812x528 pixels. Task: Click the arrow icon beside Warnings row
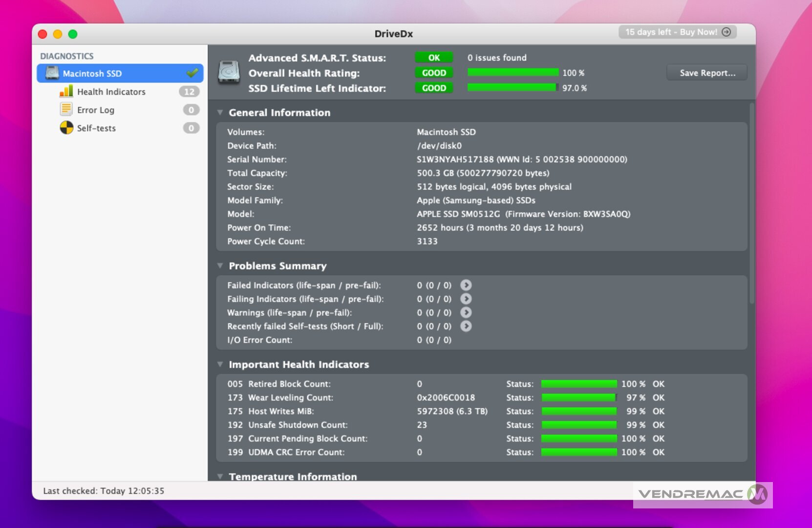click(466, 312)
